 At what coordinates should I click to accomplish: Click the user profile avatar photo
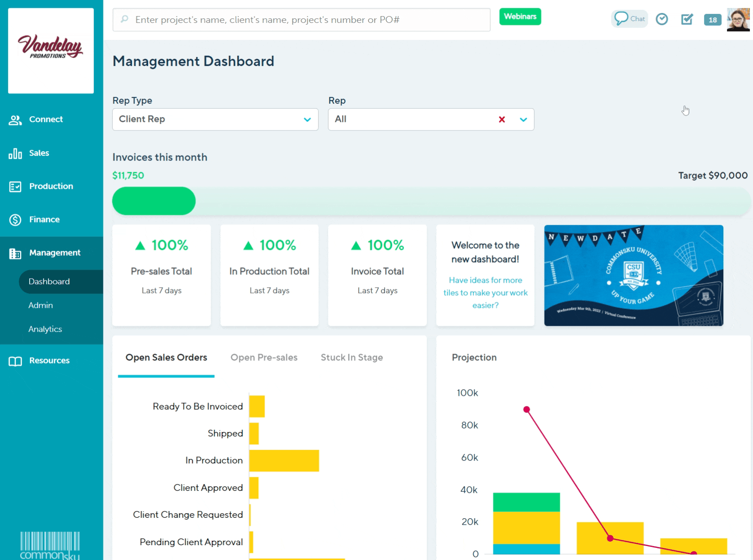(738, 20)
